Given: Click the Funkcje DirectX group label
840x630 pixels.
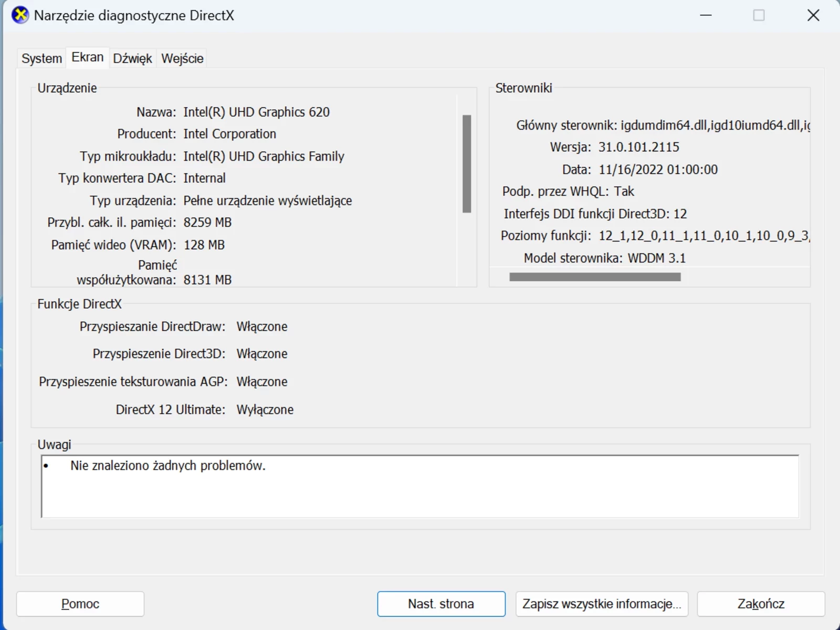Looking at the screenshot, I should coord(79,304).
